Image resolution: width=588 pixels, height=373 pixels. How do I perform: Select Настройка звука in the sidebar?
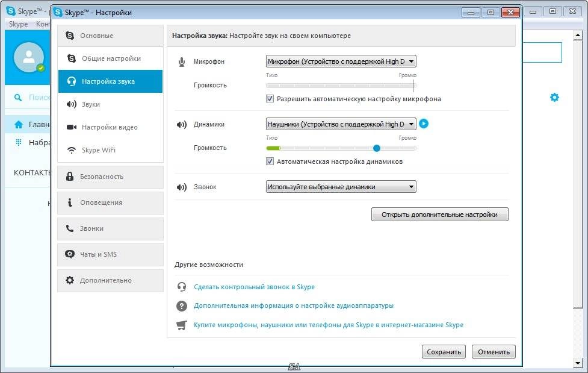[x=110, y=81]
